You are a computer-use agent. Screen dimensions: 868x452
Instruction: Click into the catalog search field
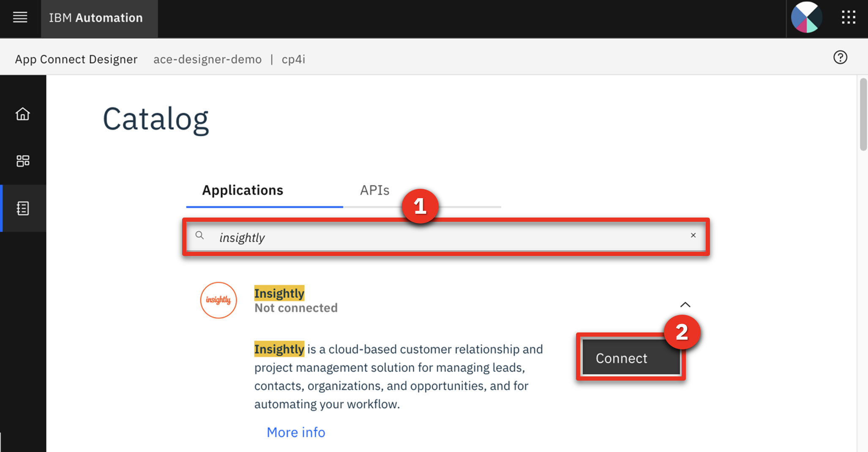click(446, 237)
